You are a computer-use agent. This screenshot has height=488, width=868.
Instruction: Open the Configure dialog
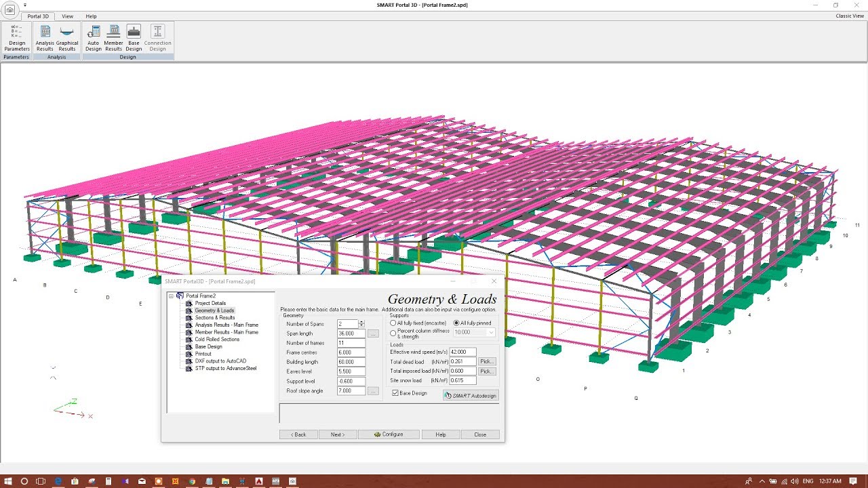389,434
